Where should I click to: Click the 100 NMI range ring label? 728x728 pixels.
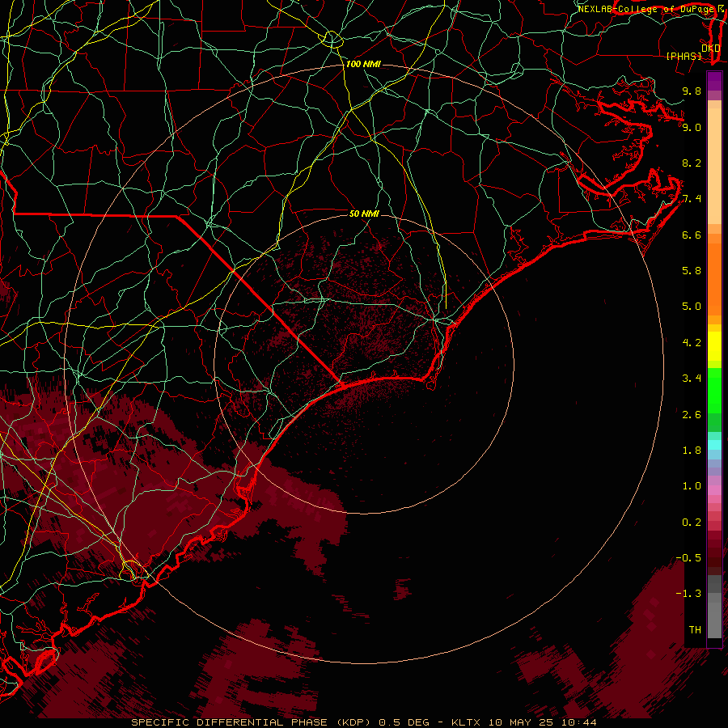(x=363, y=64)
